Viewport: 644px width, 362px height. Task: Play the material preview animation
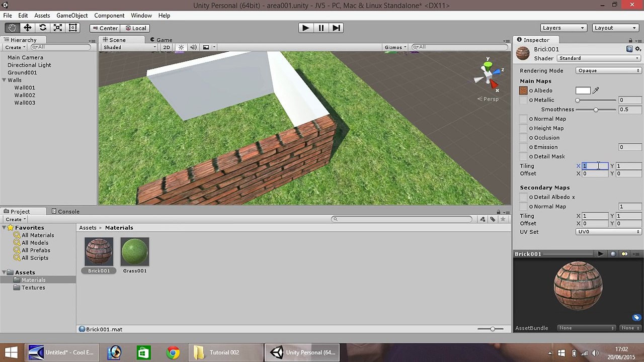coord(601,254)
